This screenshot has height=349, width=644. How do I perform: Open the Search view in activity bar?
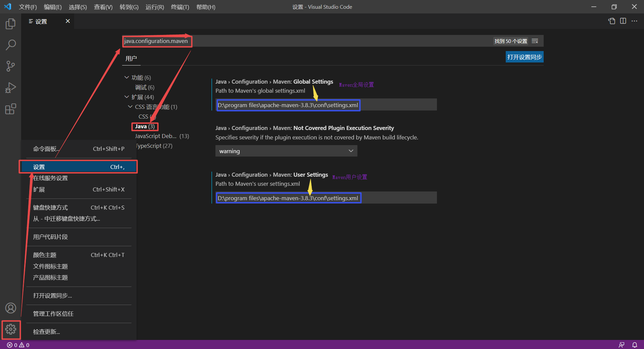pyautogui.click(x=10, y=45)
